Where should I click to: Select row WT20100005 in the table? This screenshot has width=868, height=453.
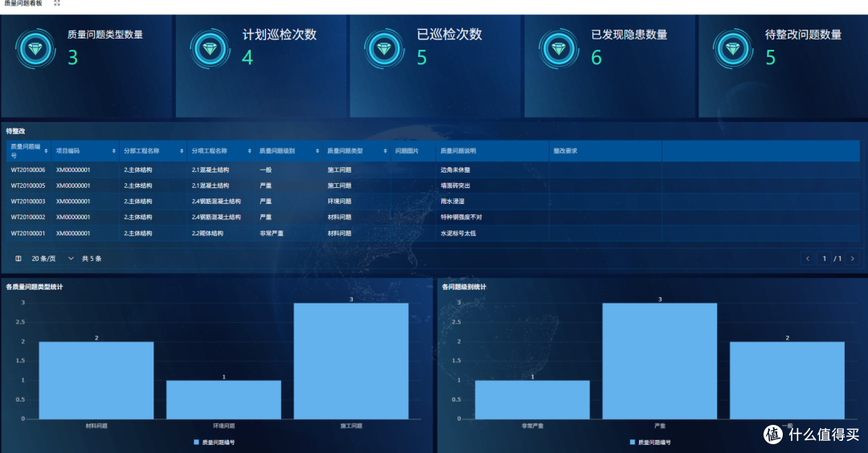[x=433, y=186]
